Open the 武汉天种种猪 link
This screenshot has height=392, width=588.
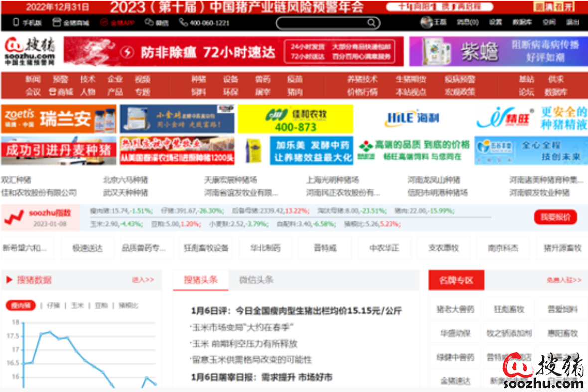click(x=126, y=193)
